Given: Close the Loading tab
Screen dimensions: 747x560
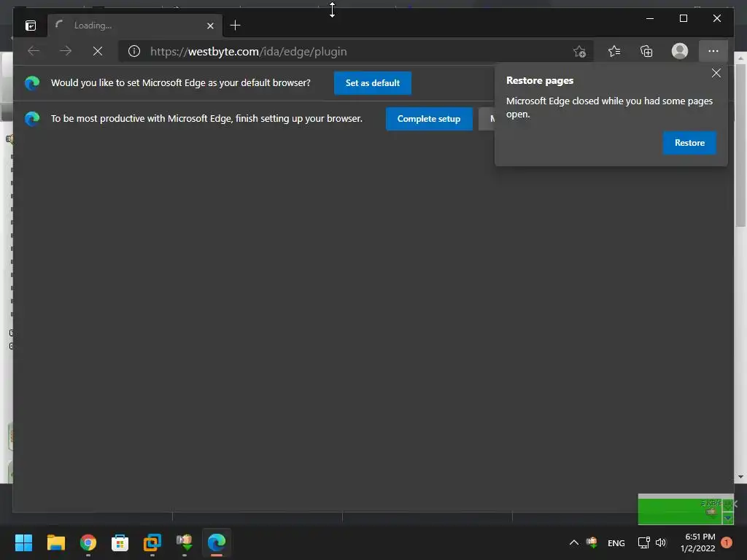Looking at the screenshot, I should [210, 26].
